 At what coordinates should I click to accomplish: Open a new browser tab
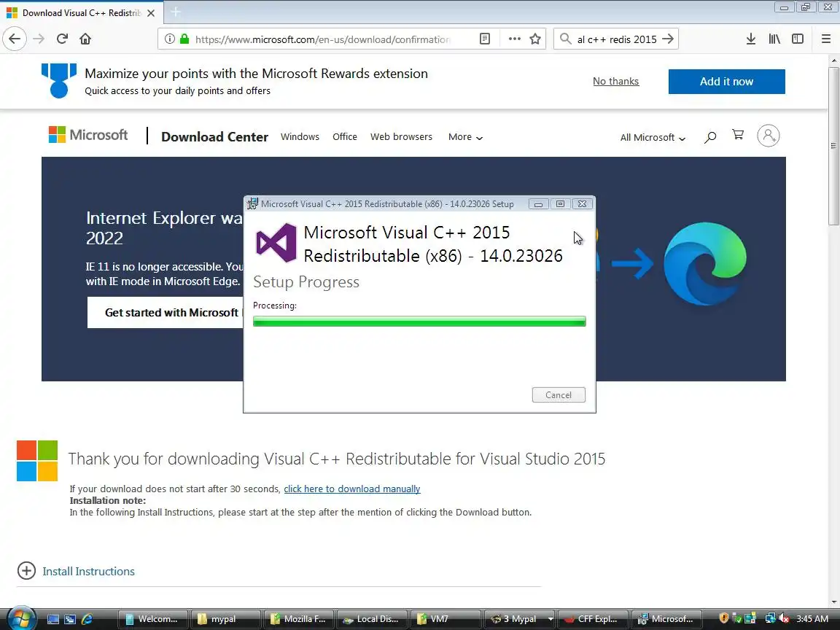[x=176, y=12]
